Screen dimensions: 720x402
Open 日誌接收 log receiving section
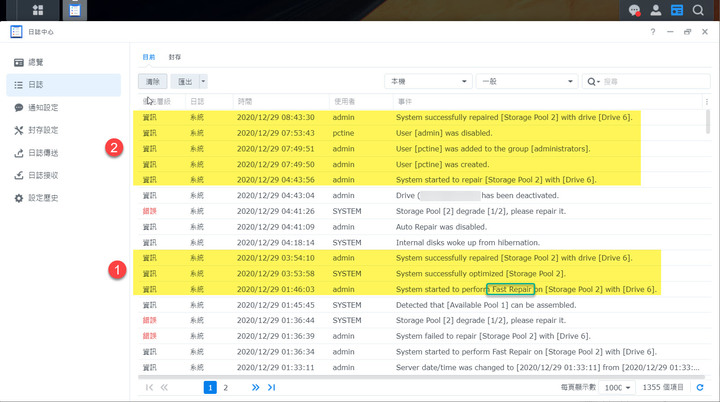pos(64,175)
